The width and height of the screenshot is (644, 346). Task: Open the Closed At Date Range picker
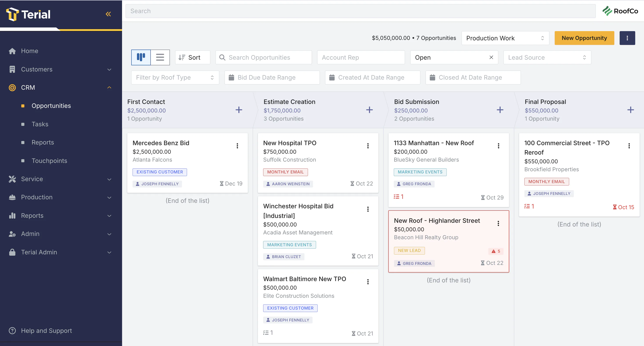(x=473, y=77)
